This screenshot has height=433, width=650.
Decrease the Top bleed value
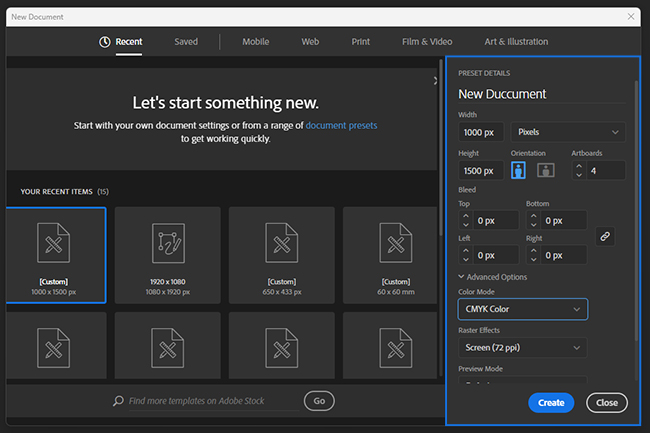coord(466,225)
